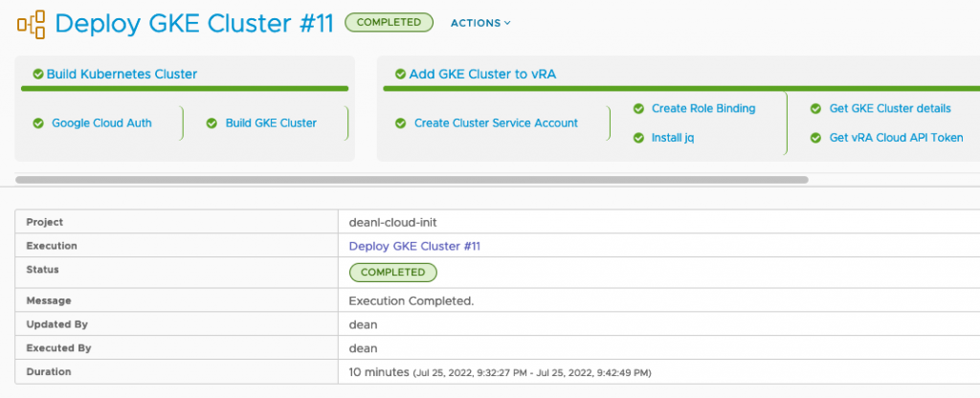Open the Get GKE Cluster details task
Image resolution: width=980 pixels, height=398 pixels.
[890, 109]
